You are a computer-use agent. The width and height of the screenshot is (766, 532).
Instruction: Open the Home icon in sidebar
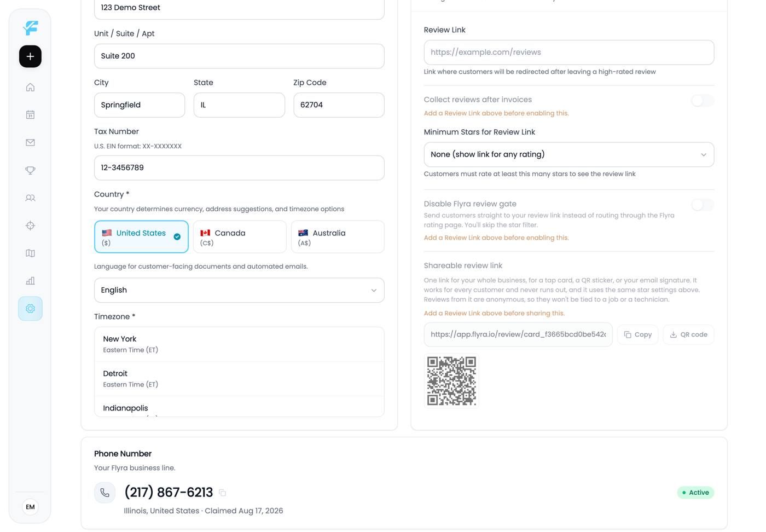tap(30, 87)
